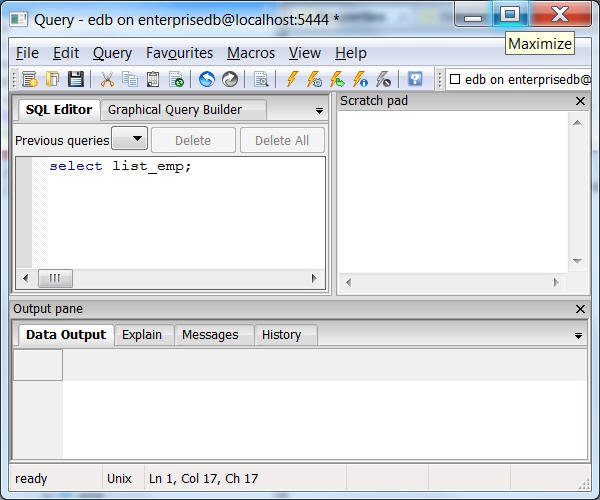The image size is (600, 500).
Task: Click the Scratch pad scroll up arrow
Action: [577, 123]
